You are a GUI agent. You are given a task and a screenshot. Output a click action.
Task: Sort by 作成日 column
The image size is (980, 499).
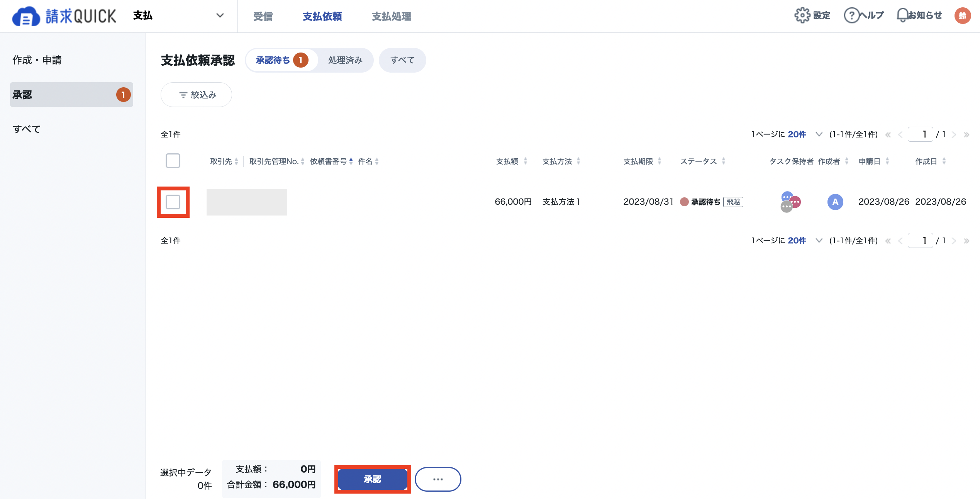pyautogui.click(x=944, y=161)
